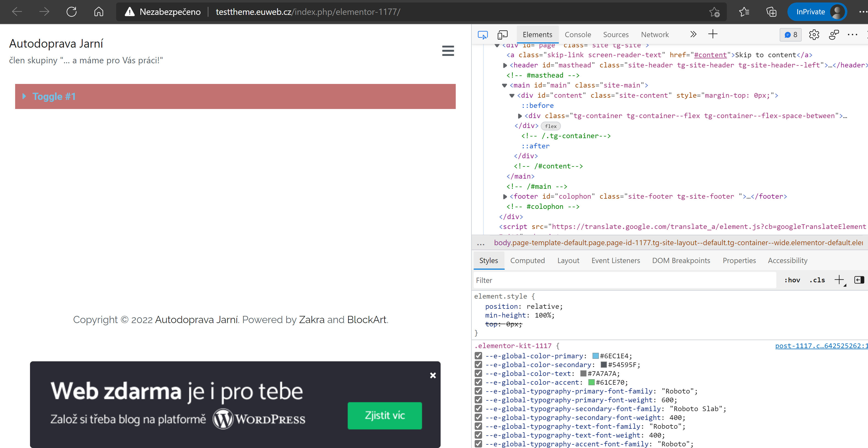Click the browser refresh button
868x448 pixels.
(72, 12)
